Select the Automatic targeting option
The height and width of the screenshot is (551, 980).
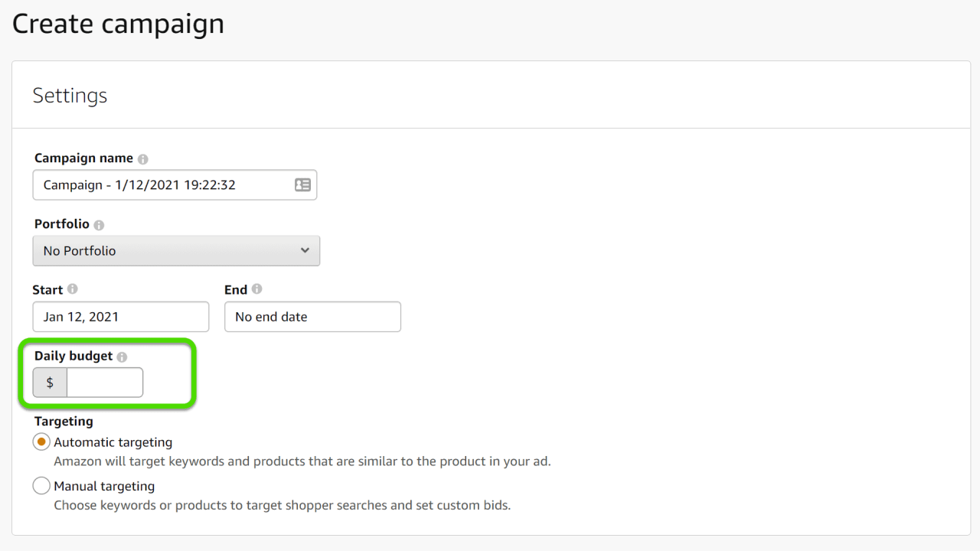pyautogui.click(x=41, y=442)
